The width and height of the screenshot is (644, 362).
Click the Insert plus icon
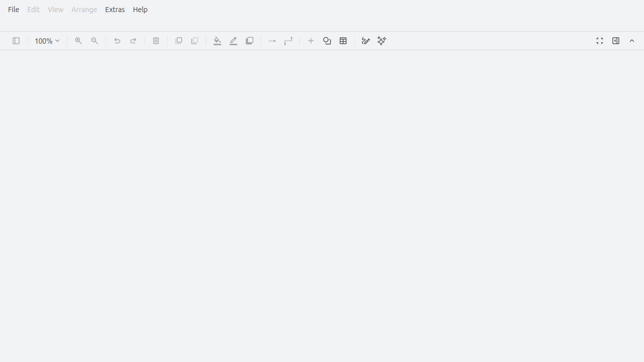click(311, 41)
